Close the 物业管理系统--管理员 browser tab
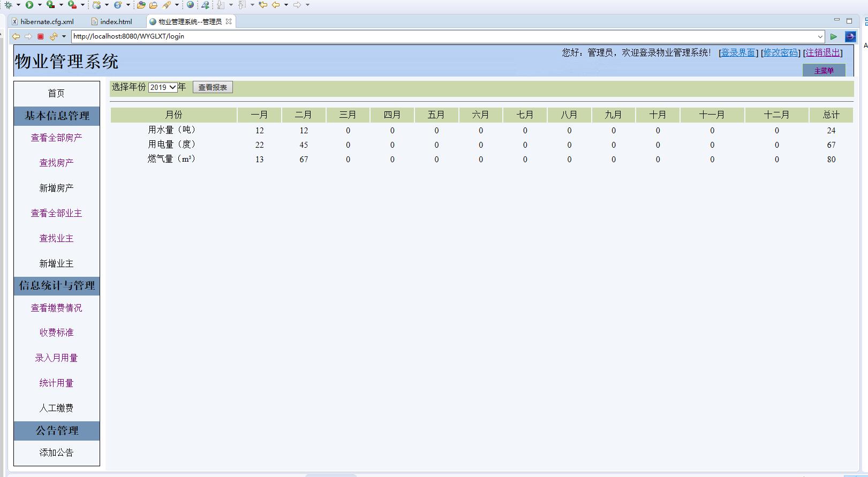Image resolution: width=868 pixels, height=477 pixels. click(x=229, y=21)
